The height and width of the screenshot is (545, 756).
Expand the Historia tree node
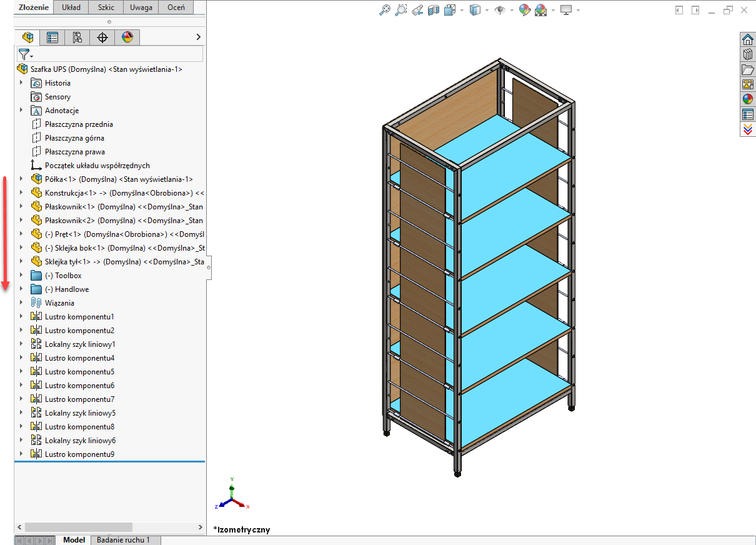[21, 83]
